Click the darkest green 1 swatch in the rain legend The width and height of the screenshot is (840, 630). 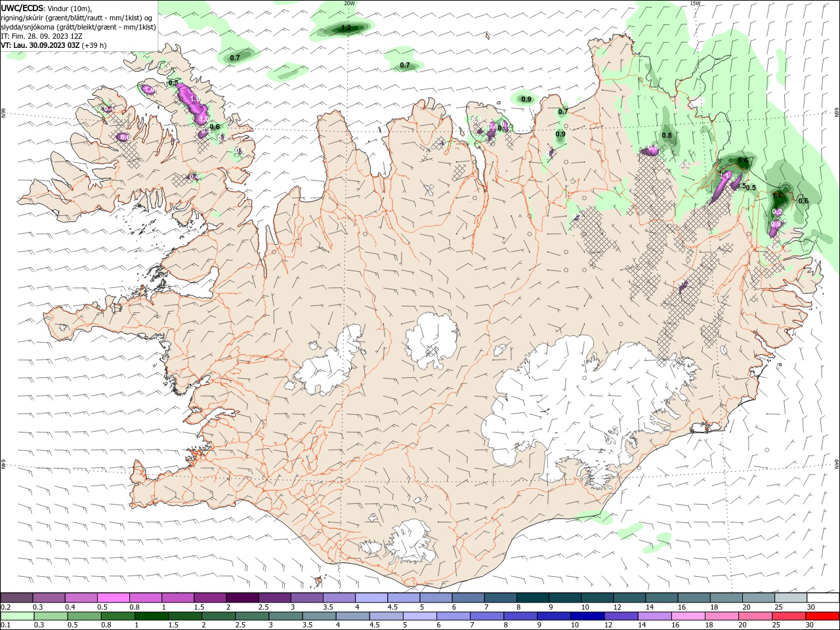tap(152, 616)
